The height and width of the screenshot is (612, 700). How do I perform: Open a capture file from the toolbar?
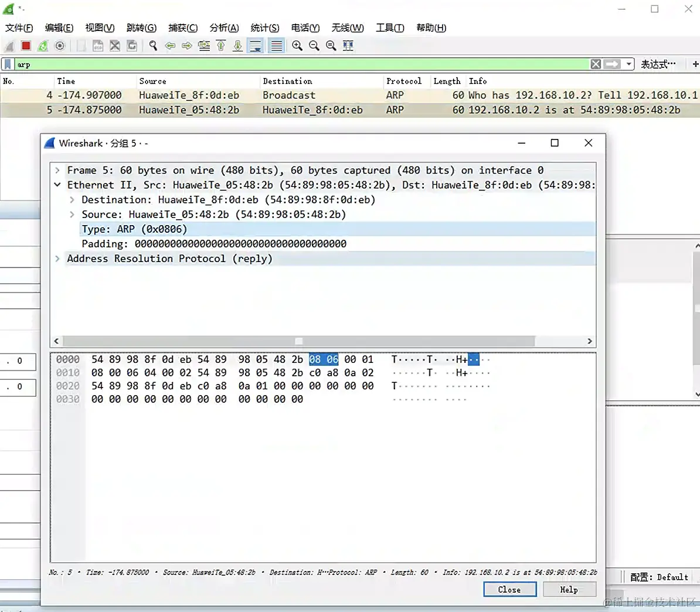81,46
